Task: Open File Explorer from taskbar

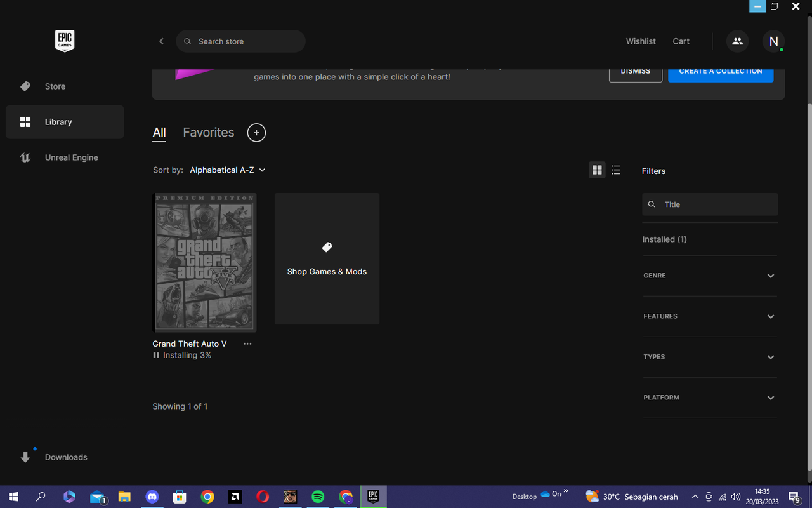Action: pyautogui.click(x=124, y=497)
